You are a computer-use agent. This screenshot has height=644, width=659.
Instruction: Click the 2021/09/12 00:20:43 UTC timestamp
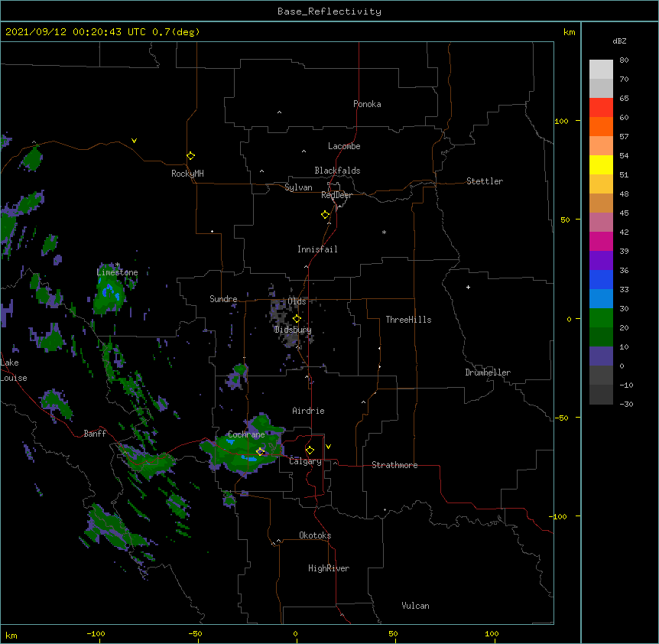pyautogui.click(x=76, y=32)
